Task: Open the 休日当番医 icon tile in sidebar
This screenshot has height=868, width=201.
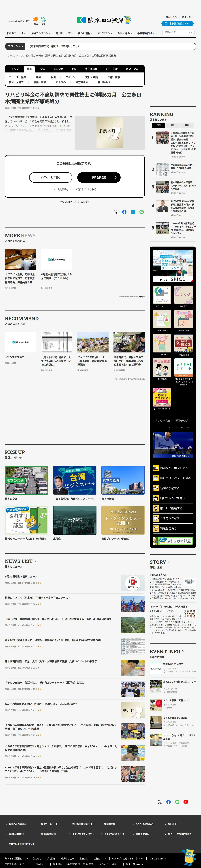Action: point(162,368)
